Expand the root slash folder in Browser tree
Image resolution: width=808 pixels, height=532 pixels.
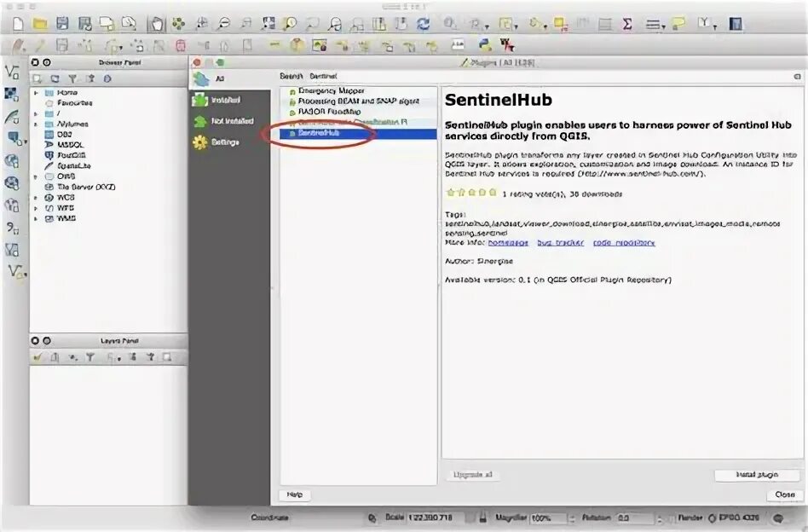(36, 113)
